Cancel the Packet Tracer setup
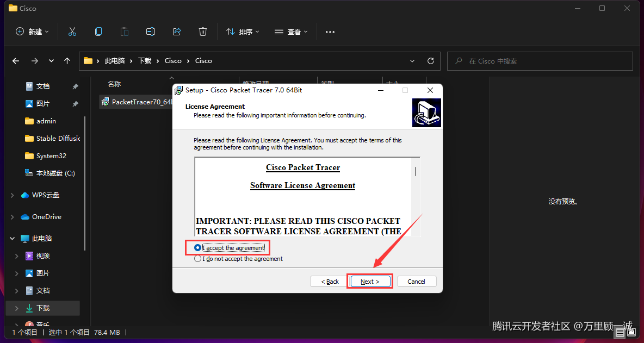The image size is (644, 343). coord(417,282)
